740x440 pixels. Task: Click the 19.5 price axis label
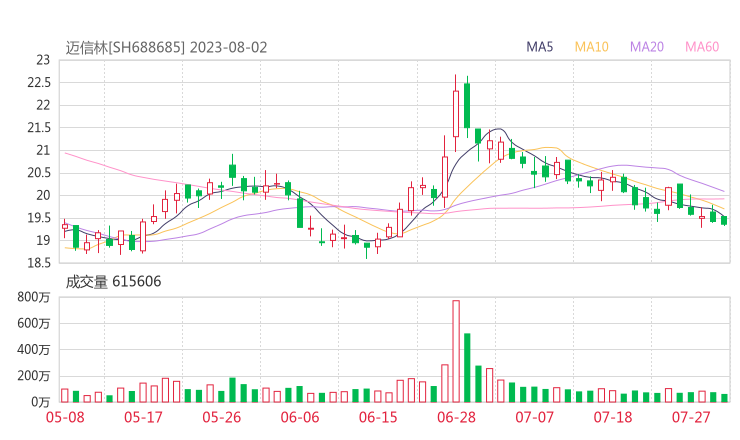click(x=39, y=218)
